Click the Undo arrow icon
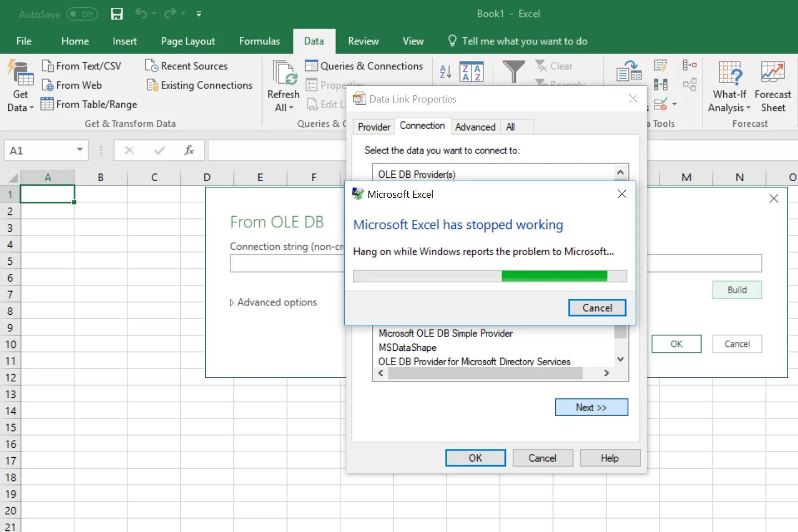The height and width of the screenshot is (532, 798). 141,13
